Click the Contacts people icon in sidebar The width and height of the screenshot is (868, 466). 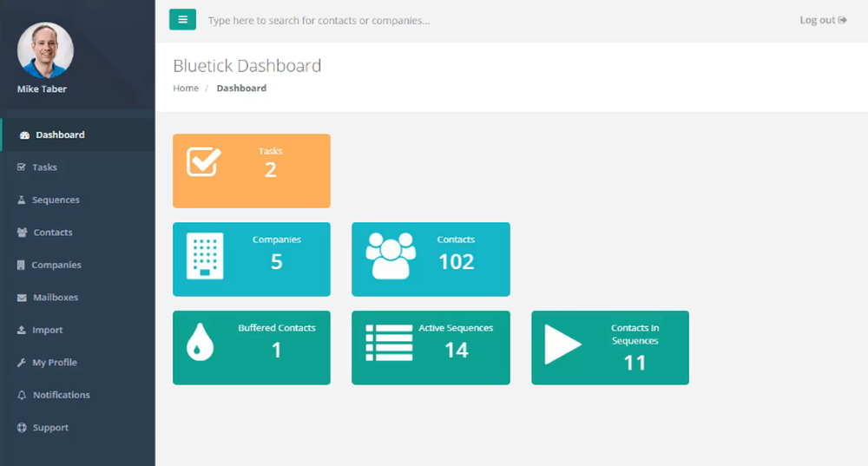23,233
